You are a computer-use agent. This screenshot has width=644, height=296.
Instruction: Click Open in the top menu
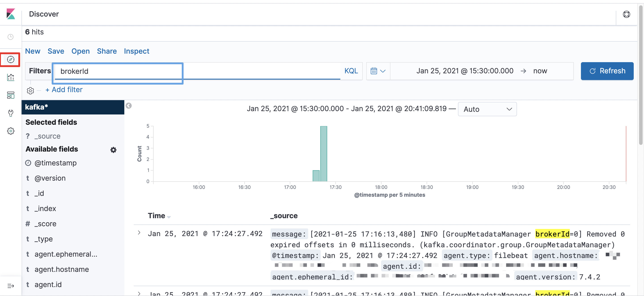tap(80, 51)
